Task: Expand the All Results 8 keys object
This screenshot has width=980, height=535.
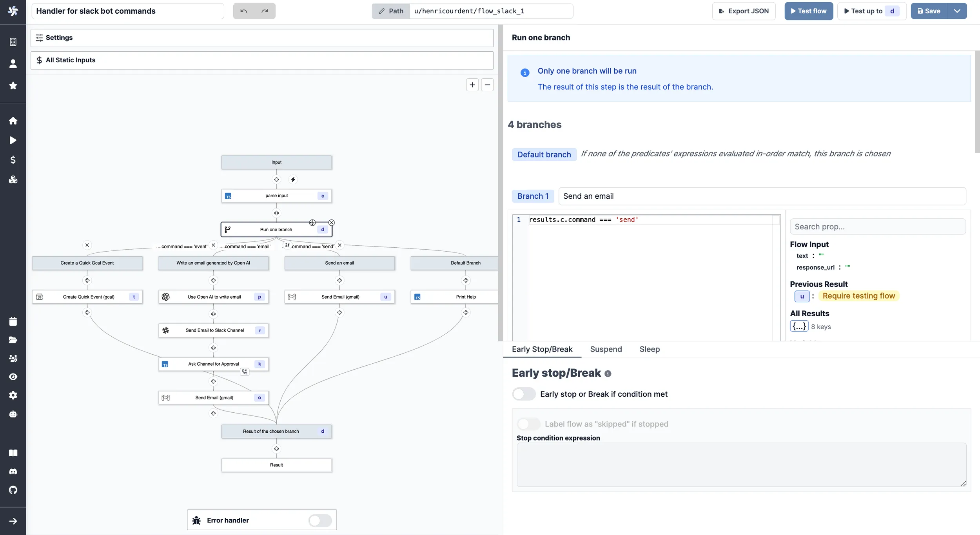Action: [799, 326]
